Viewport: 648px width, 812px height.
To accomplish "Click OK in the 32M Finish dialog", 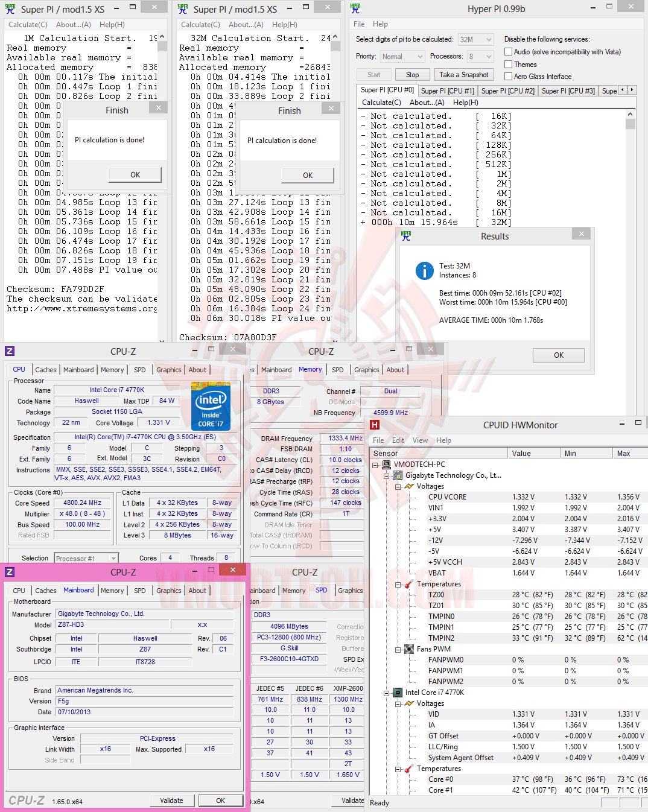I will pyautogui.click(x=308, y=176).
